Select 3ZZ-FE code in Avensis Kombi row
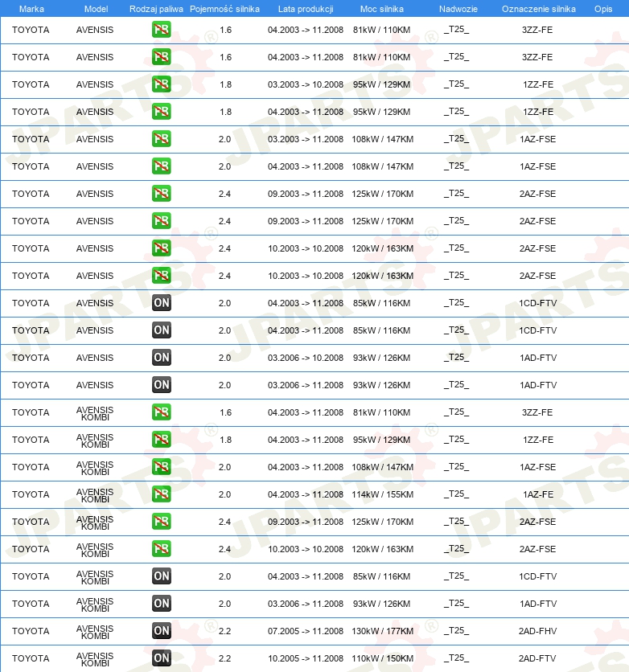This screenshot has width=629, height=672. click(x=537, y=412)
